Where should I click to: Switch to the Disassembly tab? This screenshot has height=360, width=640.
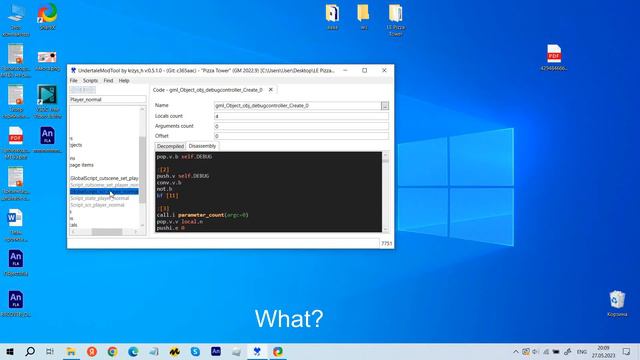[202, 146]
